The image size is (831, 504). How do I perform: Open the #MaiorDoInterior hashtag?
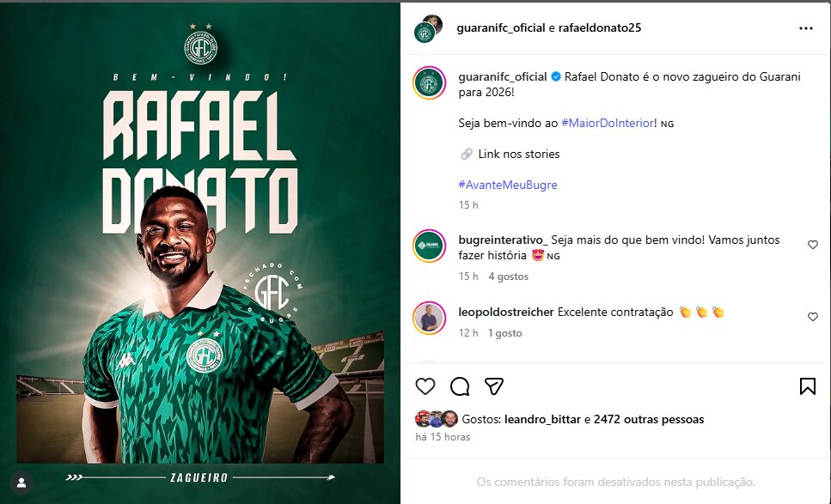coord(608,124)
